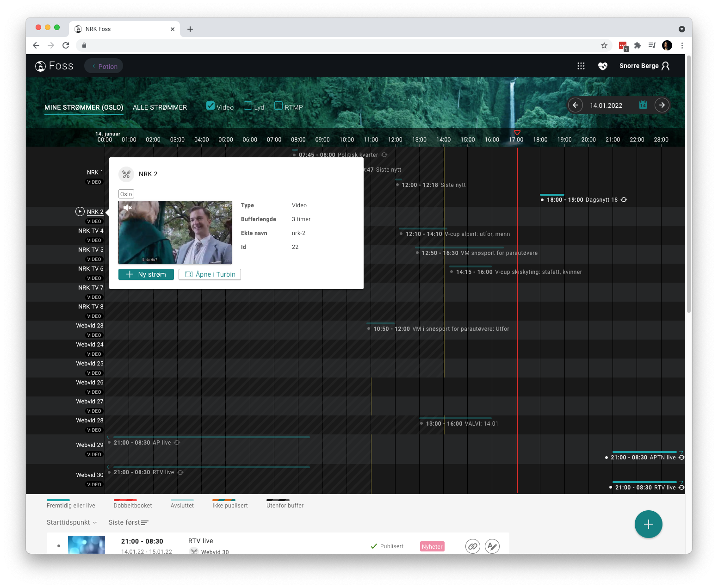The image size is (718, 588).
Task: Click the page vertical scrollbar
Action: 688,185
